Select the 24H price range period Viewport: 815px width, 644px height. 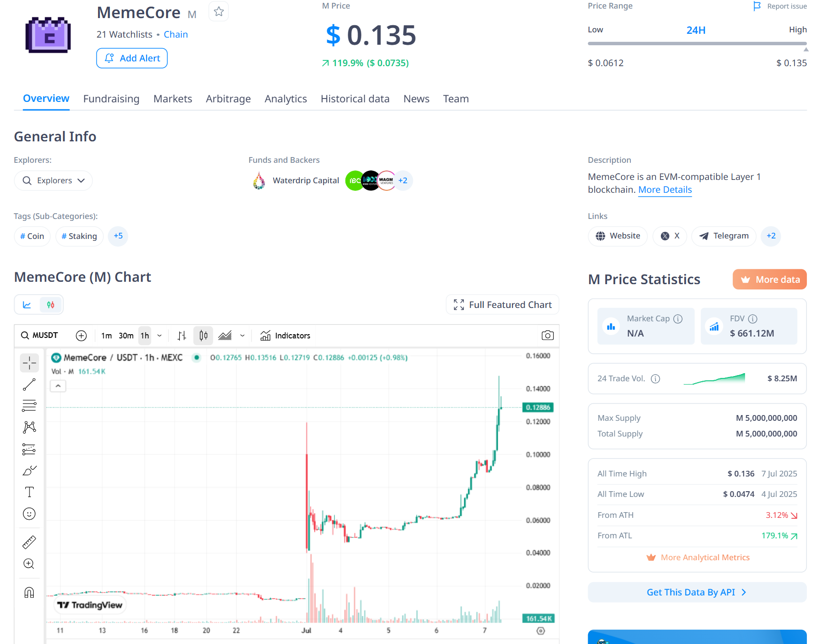[x=696, y=30]
